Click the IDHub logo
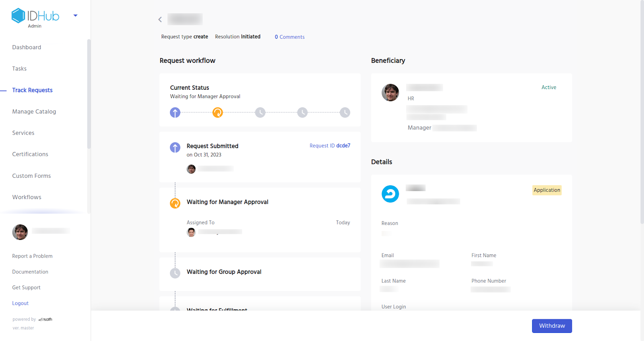The width and height of the screenshot is (644, 341). (35, 16)
